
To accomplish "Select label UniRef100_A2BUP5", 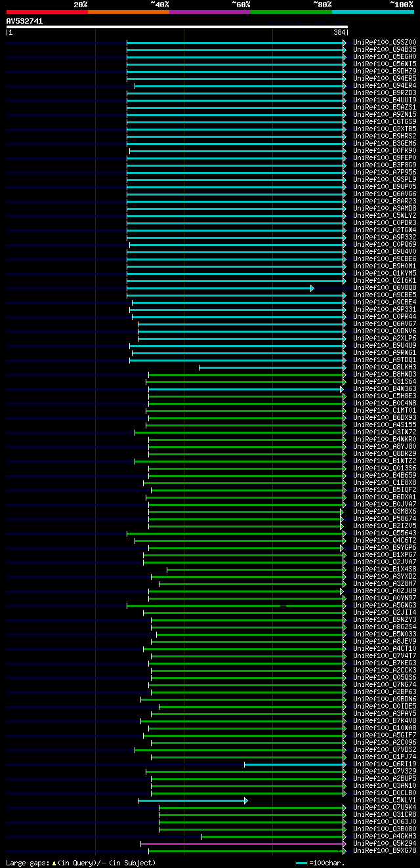I will point(385,779).
